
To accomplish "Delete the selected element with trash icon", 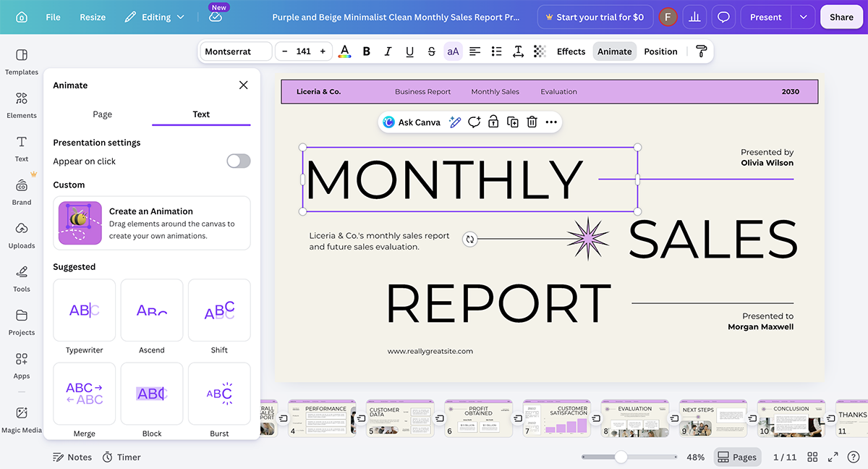I will pyautogui.click(x=532, y=122).
